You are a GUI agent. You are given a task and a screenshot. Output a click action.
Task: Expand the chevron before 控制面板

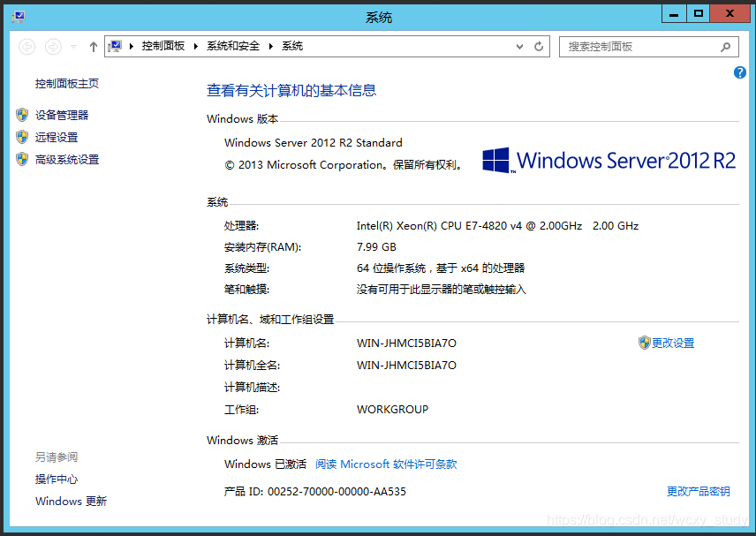(131, 46)
